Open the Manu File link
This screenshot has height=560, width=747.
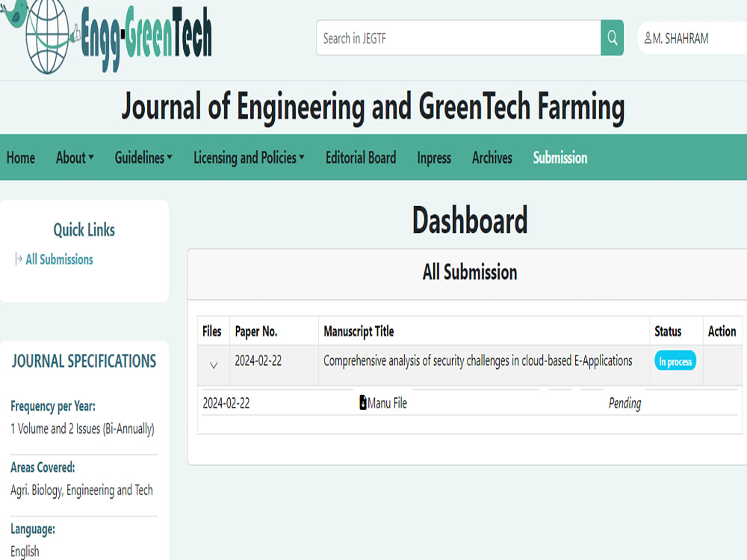387,402
